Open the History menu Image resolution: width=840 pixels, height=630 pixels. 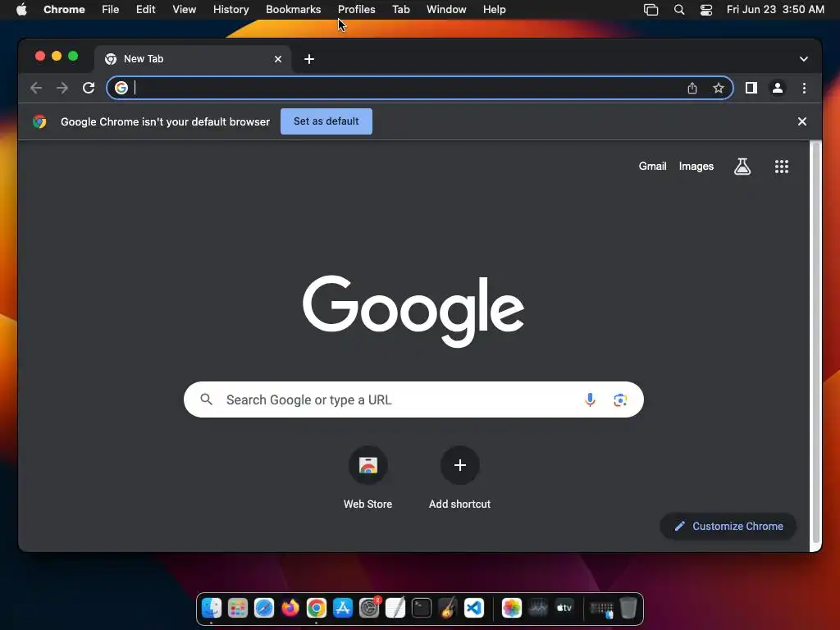click(x=231, y=9)
